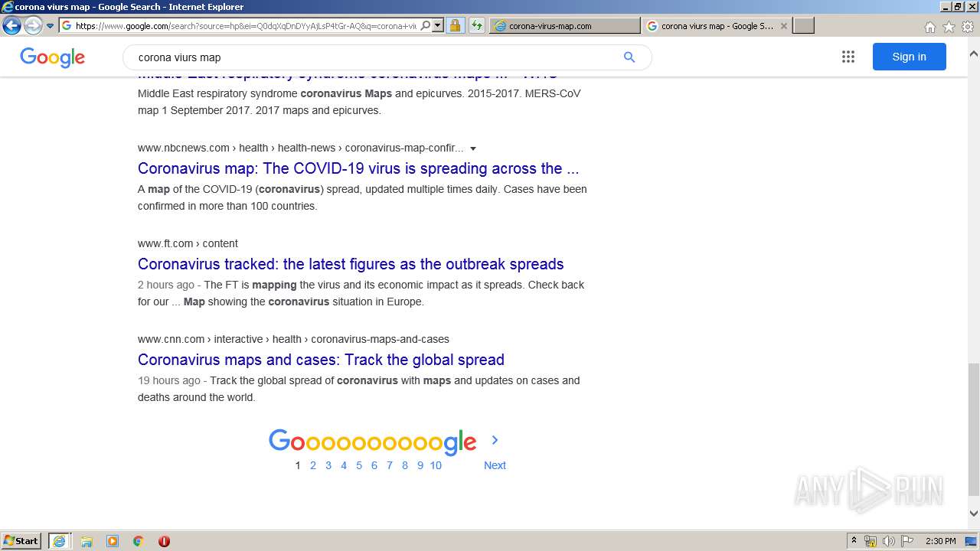Go to results page 7
The image size is (980, 551).
click(389, 465)
